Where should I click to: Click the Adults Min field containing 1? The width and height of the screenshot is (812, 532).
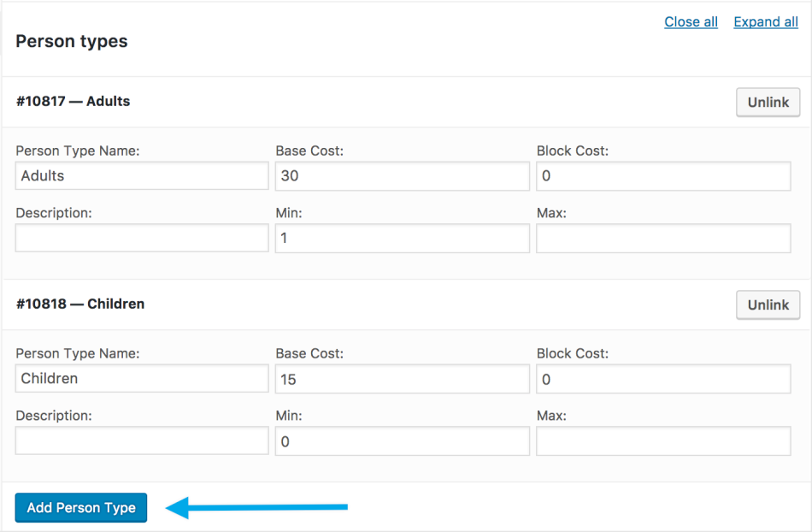click(402, 239)
